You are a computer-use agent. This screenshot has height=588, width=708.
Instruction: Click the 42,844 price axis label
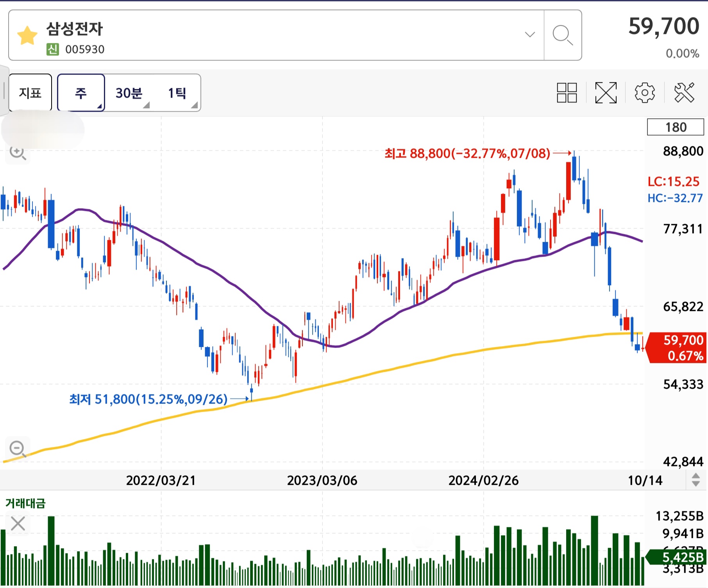click(x=683, y=461)
